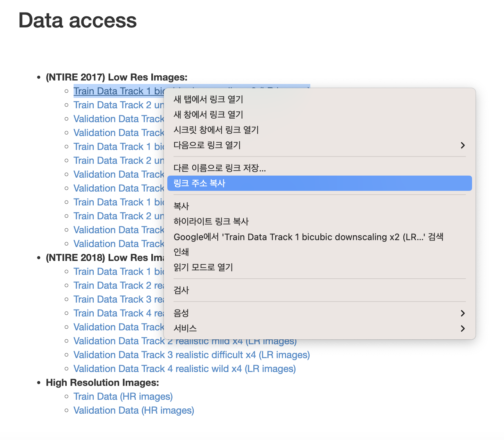Choose '새 탭에서 링크 열기' in context menu

pyautogui.click(x=319, y=99)
